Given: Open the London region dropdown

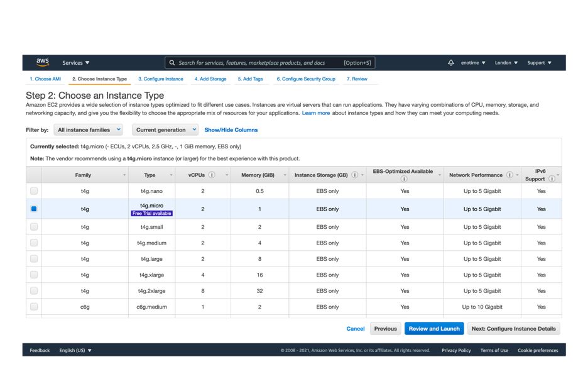Looking at the screenshot, I should [x=506, y=63].
